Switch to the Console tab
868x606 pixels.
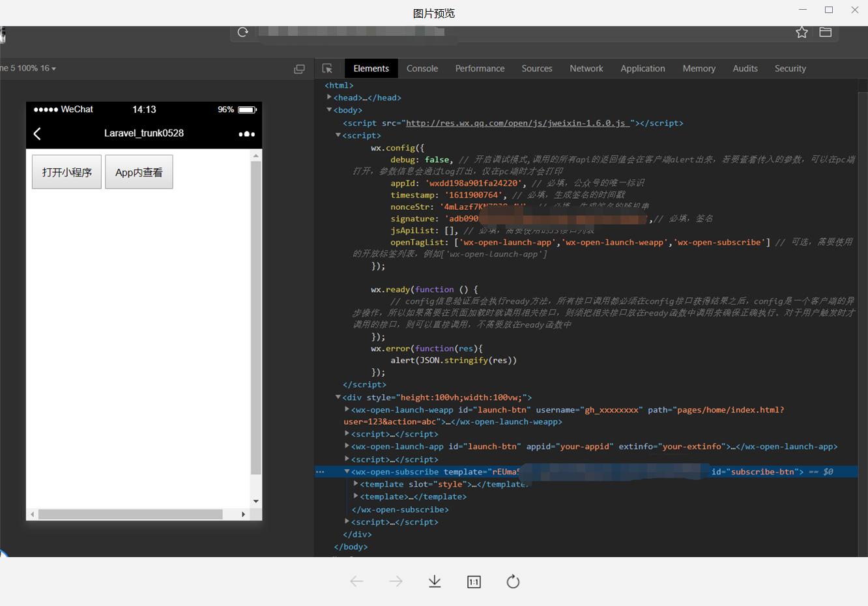click(422, 68)
